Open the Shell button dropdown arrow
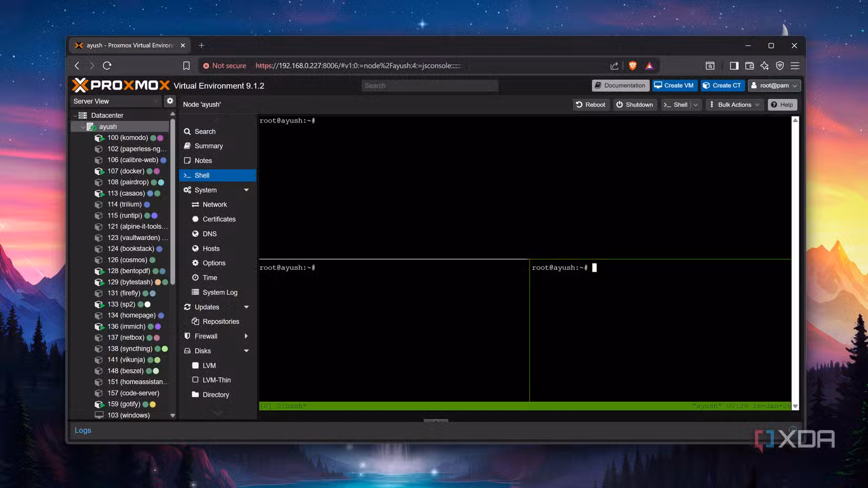This screenshot has width=868, height=488. (695, 105)
